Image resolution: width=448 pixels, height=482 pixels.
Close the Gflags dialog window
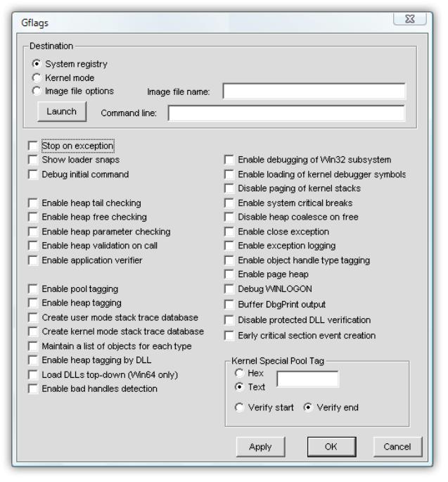click(410, 19)
